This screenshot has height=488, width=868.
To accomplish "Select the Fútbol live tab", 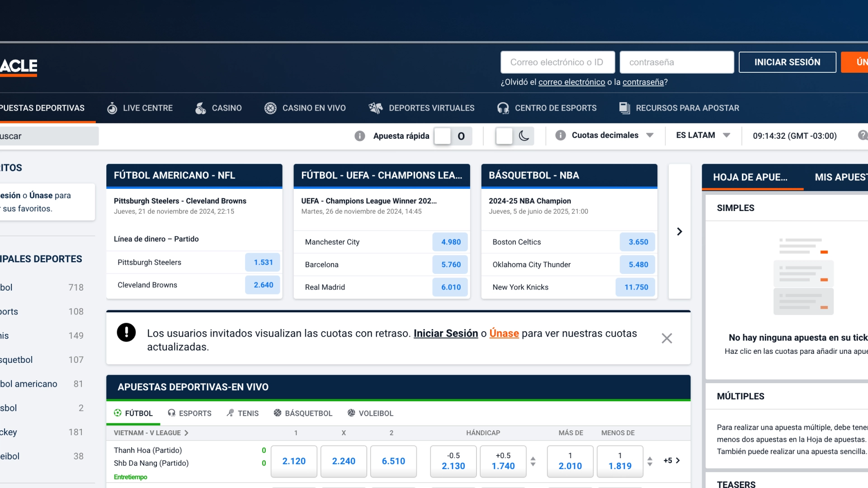I will click(x=133, y=413).
